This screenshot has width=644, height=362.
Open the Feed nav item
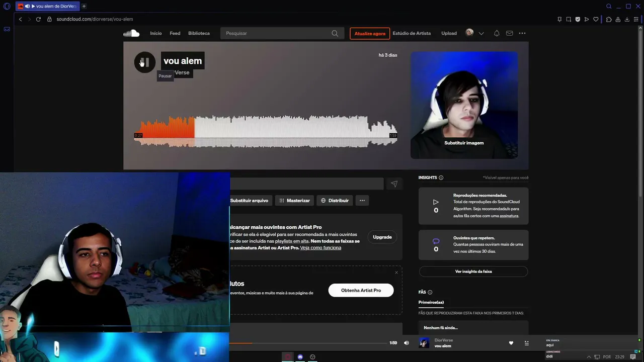point(175,33)
